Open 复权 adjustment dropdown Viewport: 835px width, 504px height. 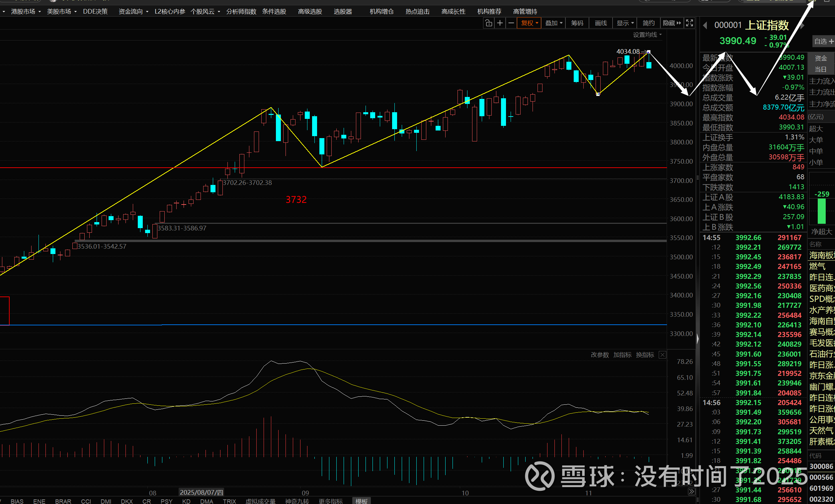pos(529,23)
